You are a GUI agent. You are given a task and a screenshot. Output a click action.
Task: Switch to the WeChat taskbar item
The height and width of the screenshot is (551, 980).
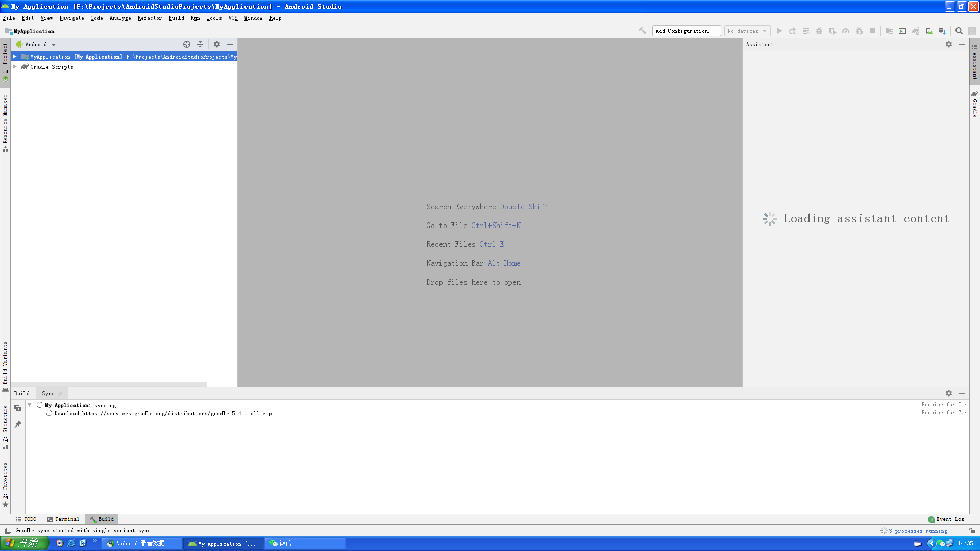(x=305, y=543)
